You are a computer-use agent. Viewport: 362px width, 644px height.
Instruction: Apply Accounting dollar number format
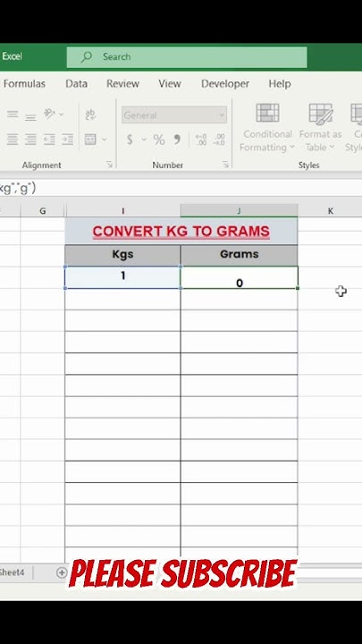(x=130, y=140)
